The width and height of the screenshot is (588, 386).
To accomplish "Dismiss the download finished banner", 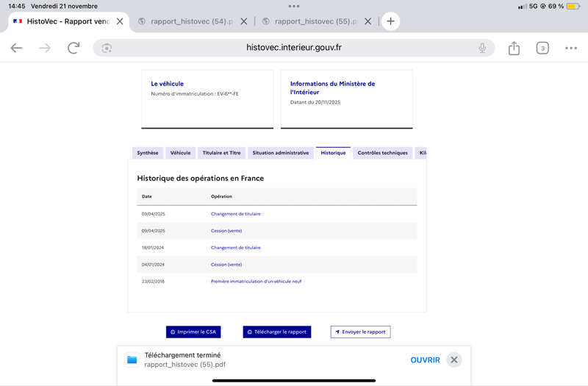I will pyautogui.click(x=454, y=360).
